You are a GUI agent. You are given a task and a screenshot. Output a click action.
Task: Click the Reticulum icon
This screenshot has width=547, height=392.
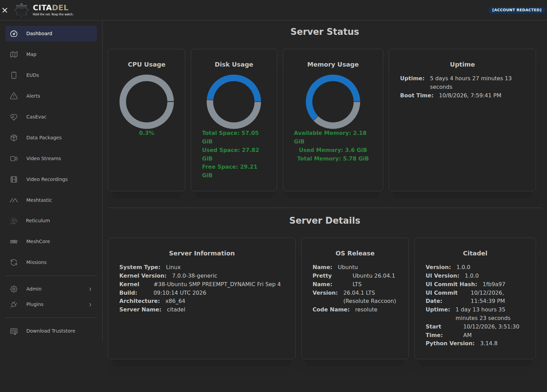point(14,221)
